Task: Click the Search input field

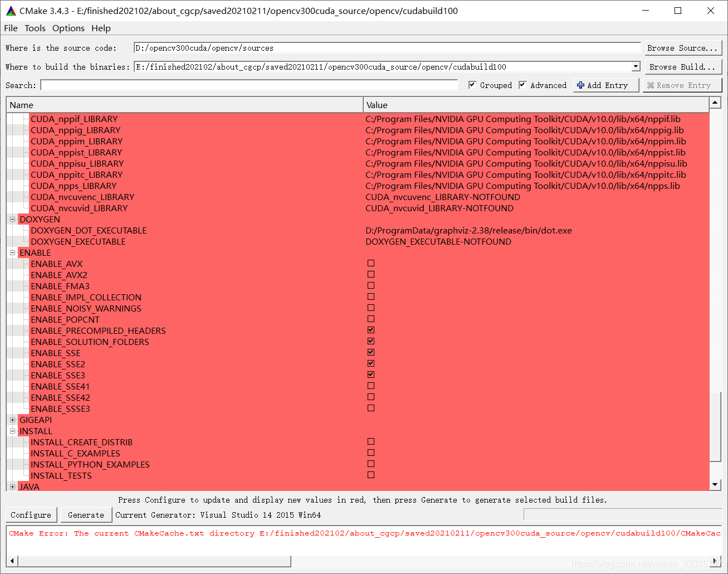Action: 249,85
